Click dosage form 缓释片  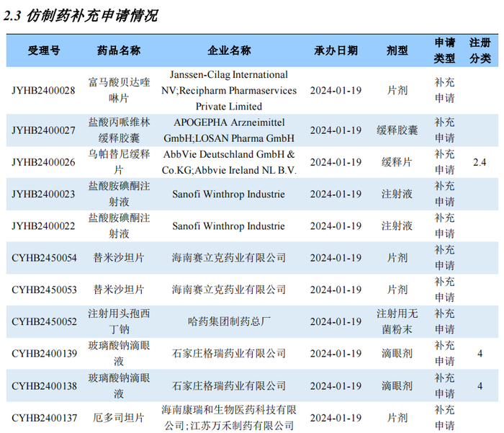tap(397, 162)
